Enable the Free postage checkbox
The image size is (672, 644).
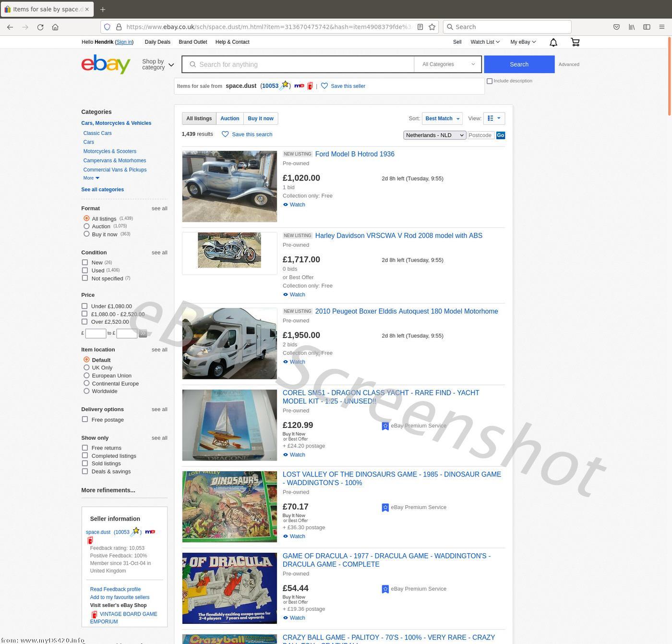click(x=85, y=419)
